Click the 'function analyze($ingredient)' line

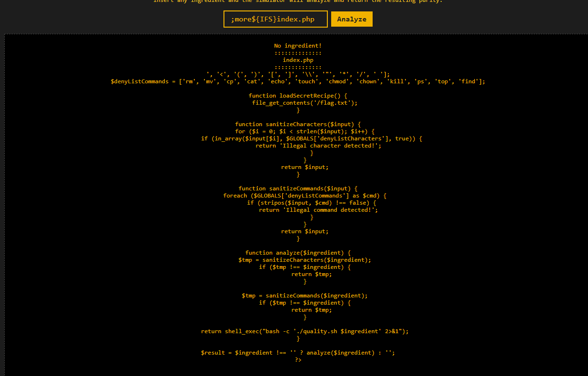[298, 253]
